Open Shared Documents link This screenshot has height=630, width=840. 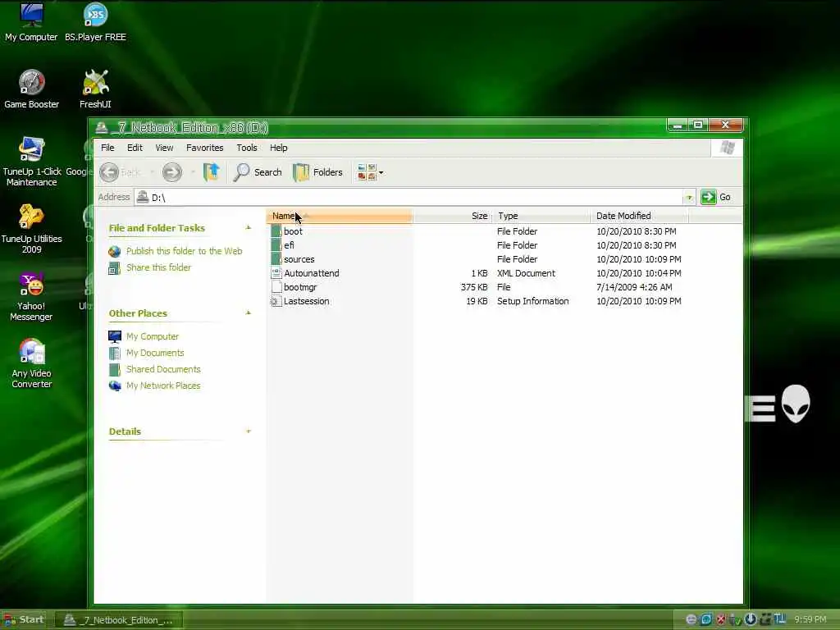click(x=163, y=370)
